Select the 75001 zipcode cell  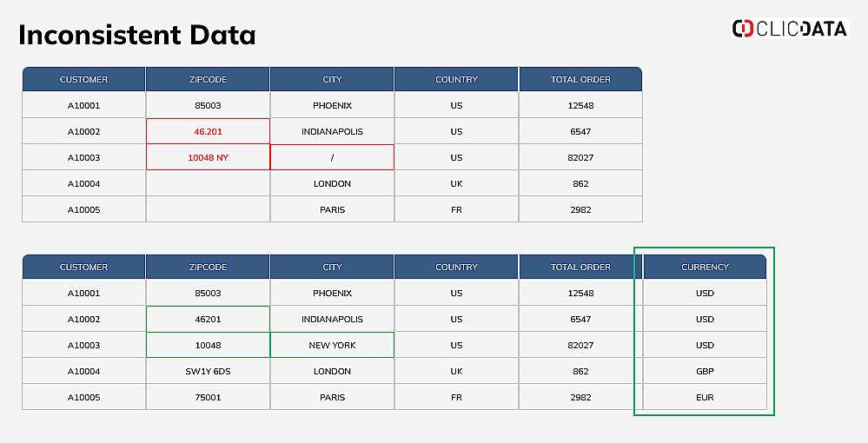(x=208, y=397)
